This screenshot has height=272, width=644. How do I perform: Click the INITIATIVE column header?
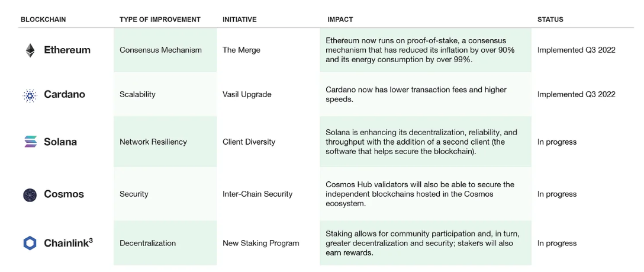[x=240, y=20]
